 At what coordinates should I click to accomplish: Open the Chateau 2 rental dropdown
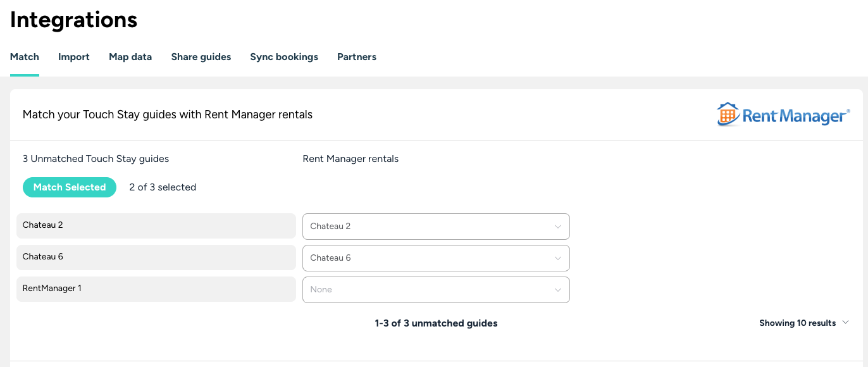436,227
